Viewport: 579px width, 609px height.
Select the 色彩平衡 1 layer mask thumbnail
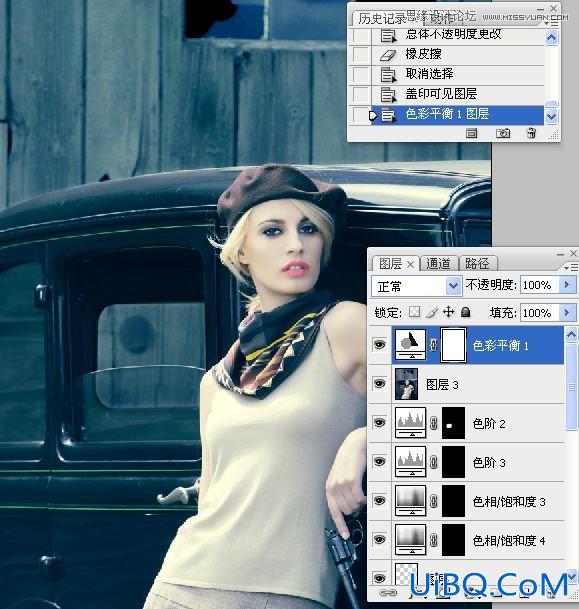(x=453, y=345)
